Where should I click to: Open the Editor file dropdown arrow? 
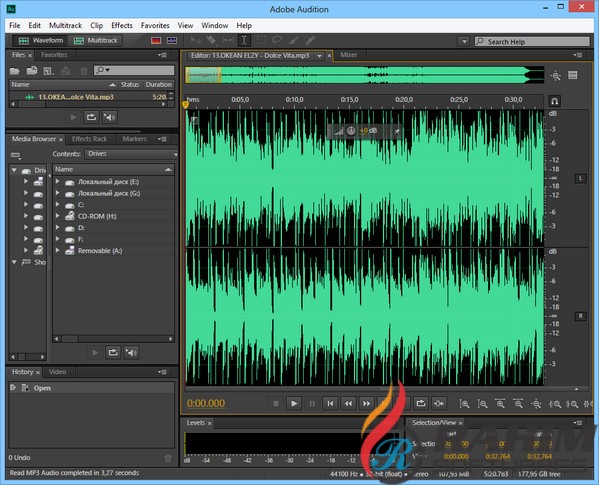(319, 56)
